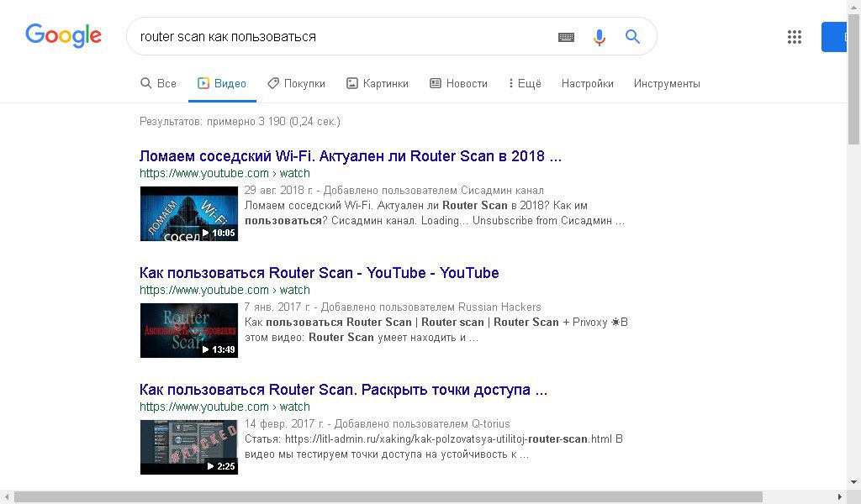Click the 29 авг. 2018 date line
Image resolution: width=861 pixels, height=504 pixels.
tap(394, 191)
